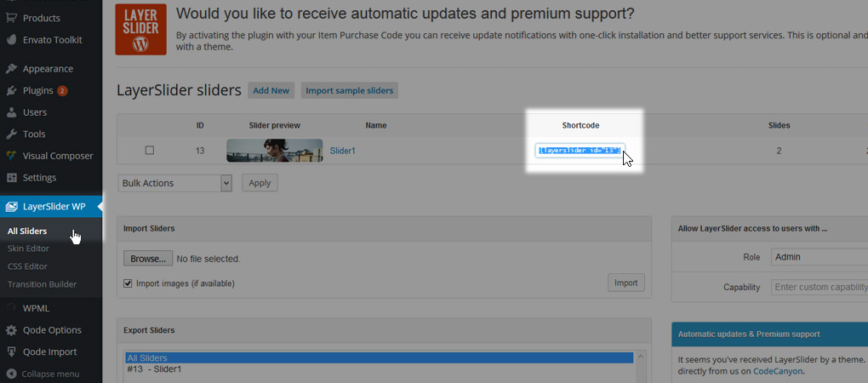Open Qode Import menu item

click(x=51, y=352)
